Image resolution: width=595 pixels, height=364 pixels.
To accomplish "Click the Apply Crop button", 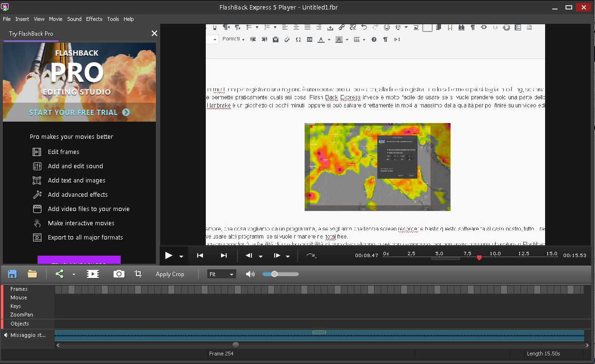I will pos(170,274).
